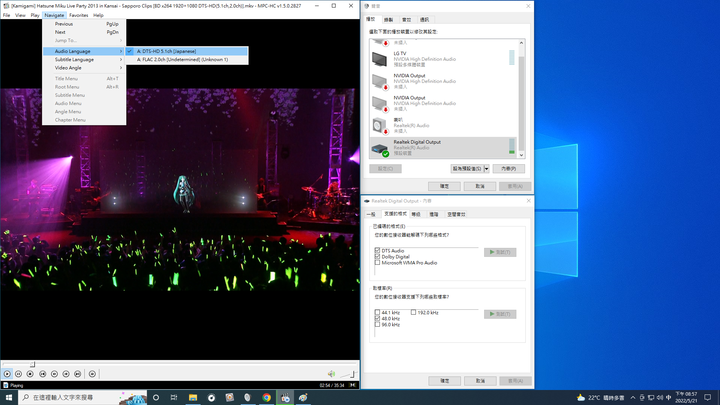Viewport: 720px width, 405px height.
Task: Skip to previous chapter in MPC-HC controls
Action: [x=43, y=374]
